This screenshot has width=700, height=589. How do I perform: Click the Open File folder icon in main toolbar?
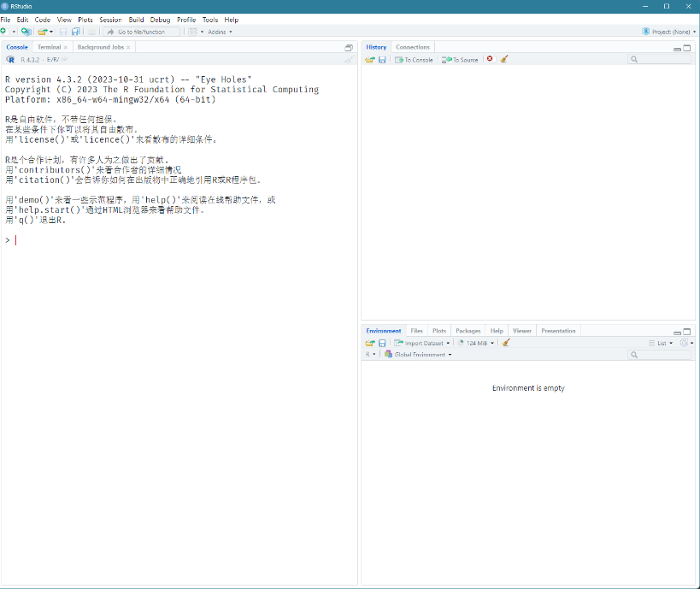(x=42, y=32)
